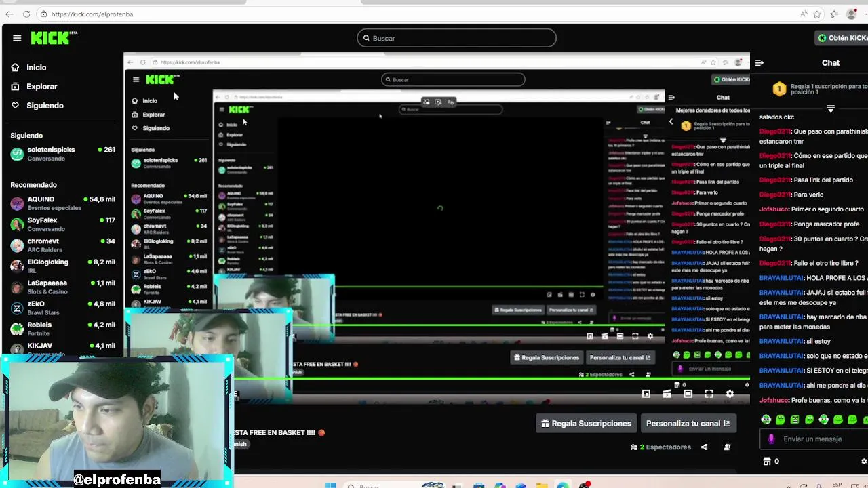
Task: Click Jofahuco in the 'Primer o segundo cuarto' message
Action: click(x=774, y=210)
